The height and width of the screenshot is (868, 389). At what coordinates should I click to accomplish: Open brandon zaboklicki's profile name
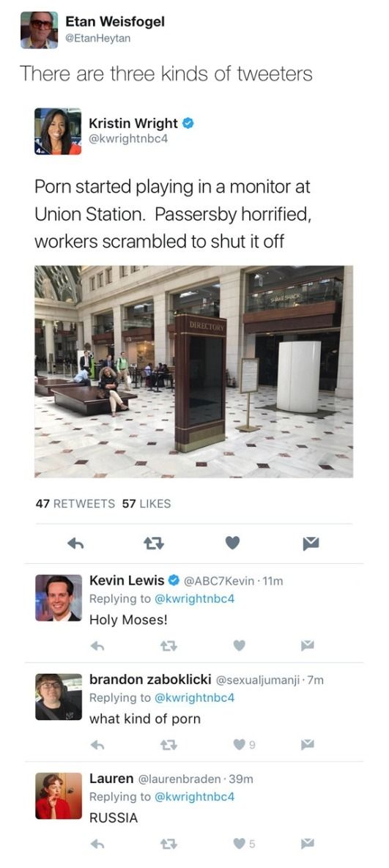click(148, 679)
